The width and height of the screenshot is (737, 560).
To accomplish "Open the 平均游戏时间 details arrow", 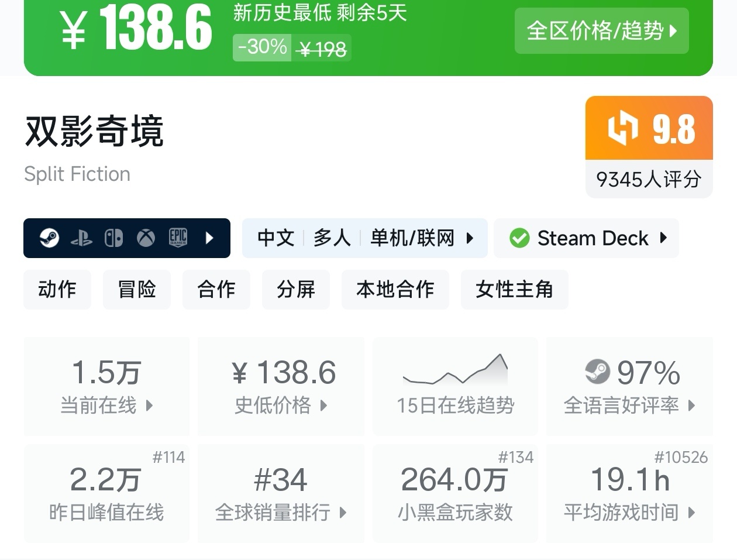I will pos(691,513).
